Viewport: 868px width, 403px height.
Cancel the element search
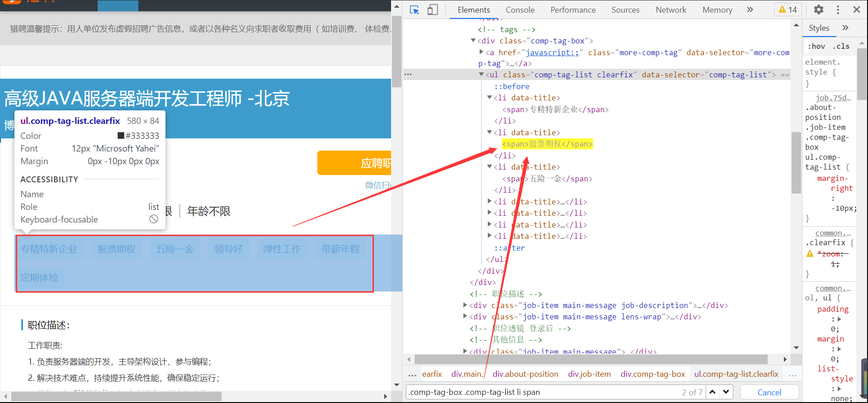click(769, 392)
